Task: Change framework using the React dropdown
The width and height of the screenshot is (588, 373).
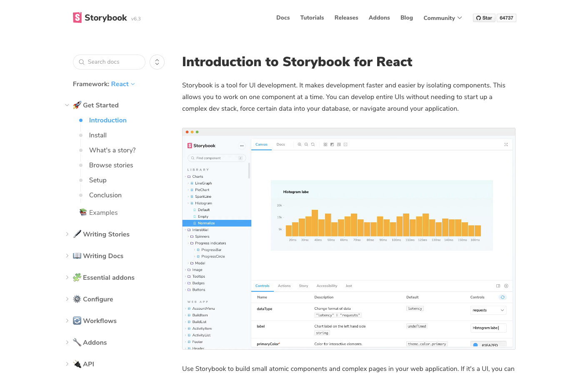Action: pyautogui.click(x=123, y=84)
